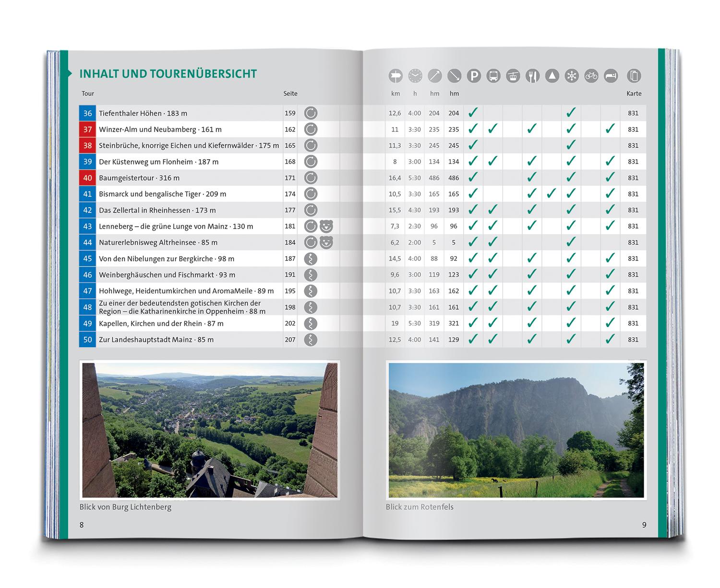Image resolution: width=720 pixels, height=588 pixels.
Task: Click the red tour number 38 box
Action: pyautogui.click(x=87, y=145)
